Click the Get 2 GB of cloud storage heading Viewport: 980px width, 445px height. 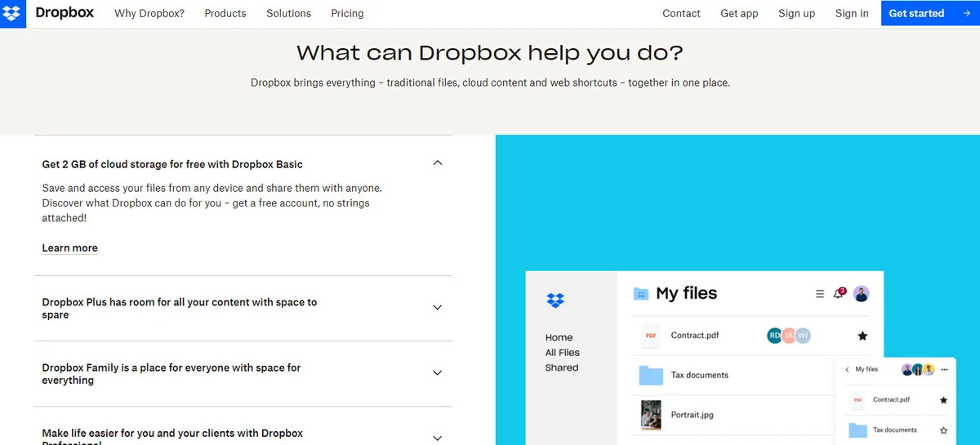[172, 164]
